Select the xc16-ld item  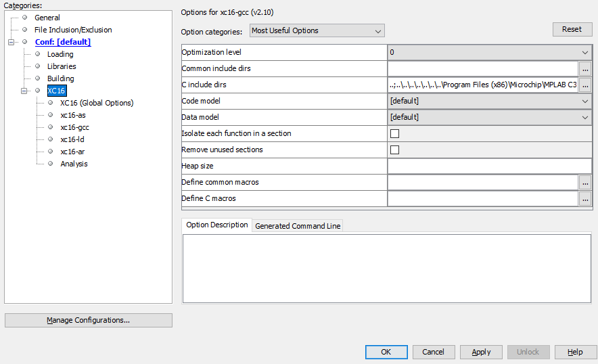(x=72, y=139)
